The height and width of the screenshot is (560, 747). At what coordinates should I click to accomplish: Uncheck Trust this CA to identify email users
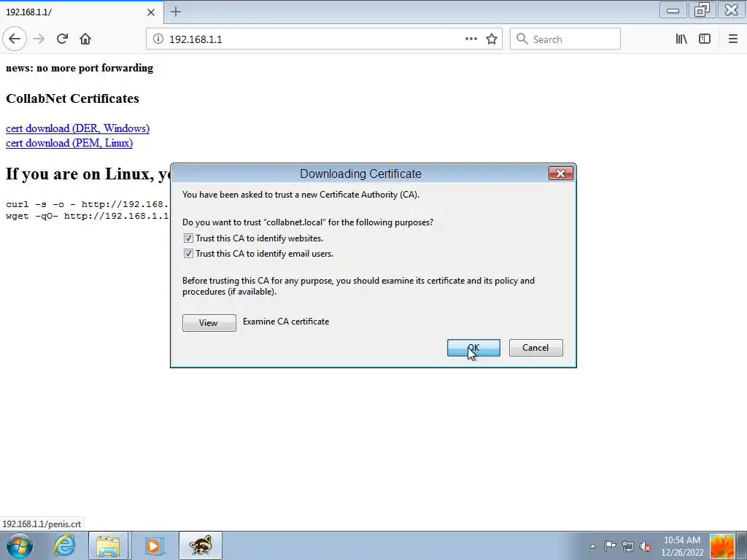point(188,253)
